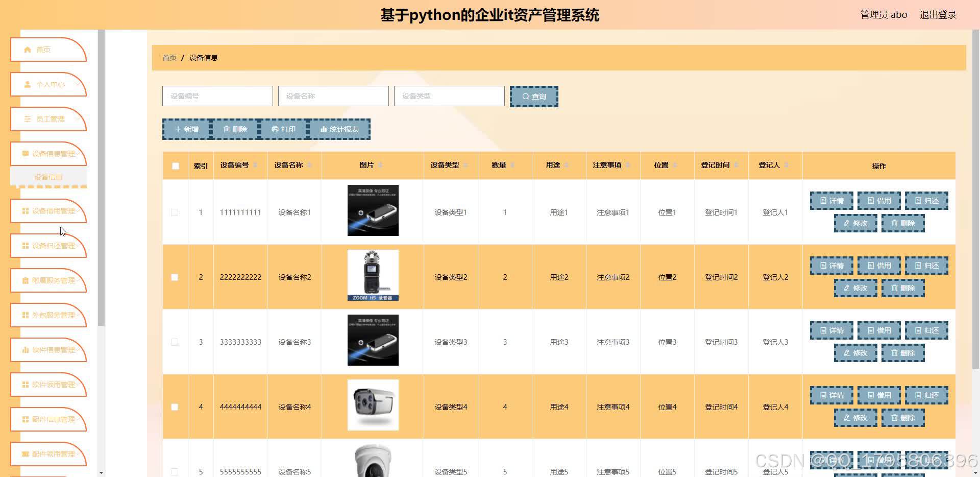Click the chart icon beside 软件信息管理
The image size is (980, 477).
(x=25, y=349)
